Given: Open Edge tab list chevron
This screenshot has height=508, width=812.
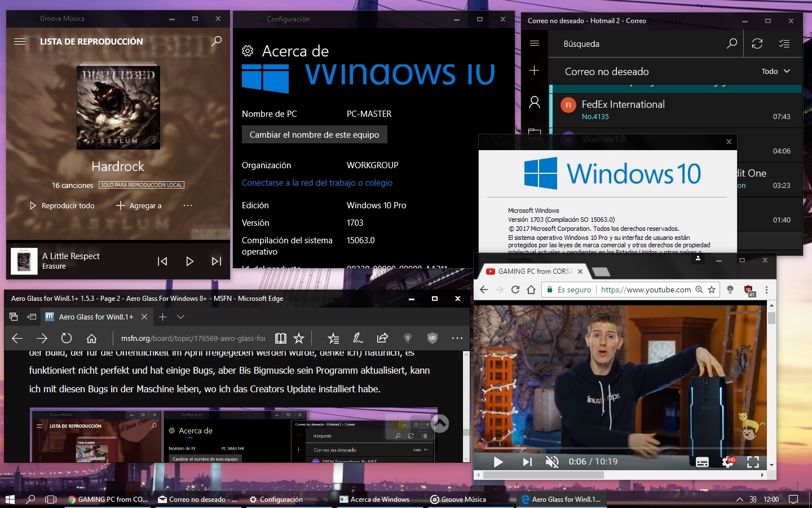Looking at the screenshot, I should tap(180, 317).
